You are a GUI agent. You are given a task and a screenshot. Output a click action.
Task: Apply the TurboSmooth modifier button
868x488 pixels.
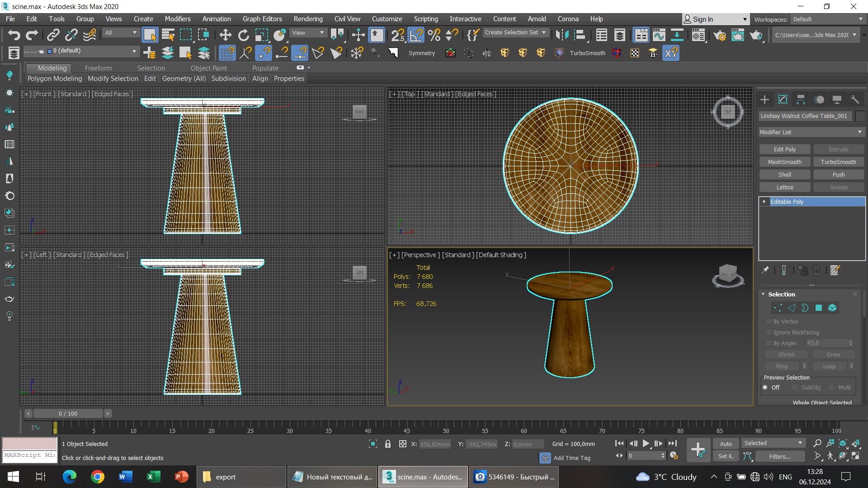coord(838,162)
